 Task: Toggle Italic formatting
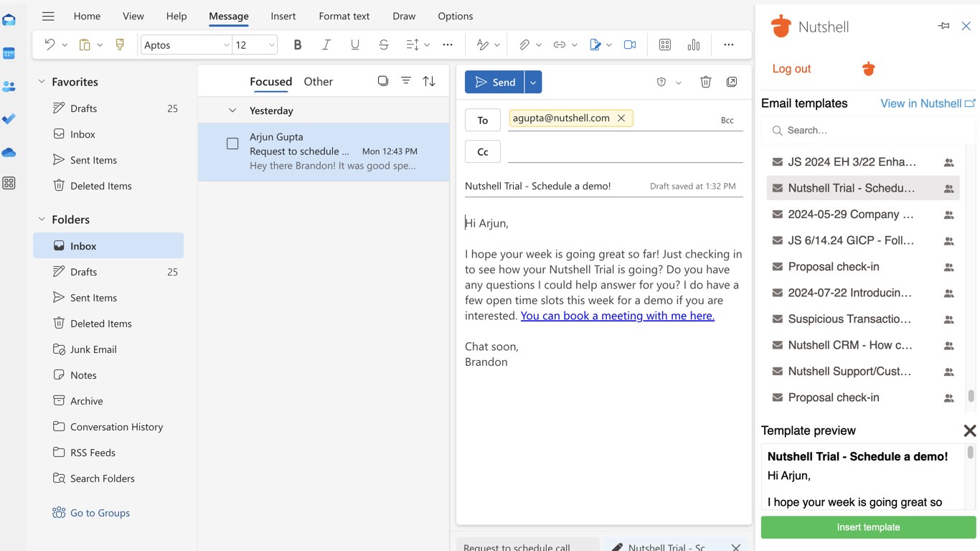click(326, 44)
